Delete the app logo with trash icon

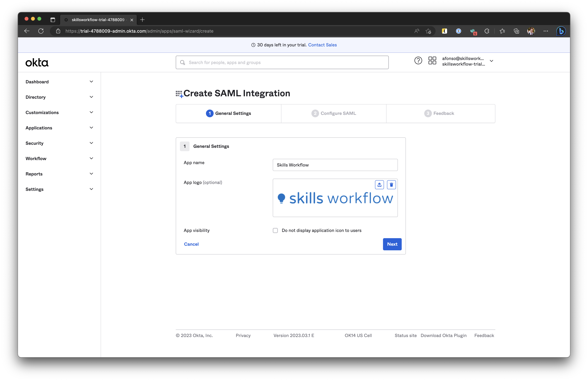tap(391, 185)
